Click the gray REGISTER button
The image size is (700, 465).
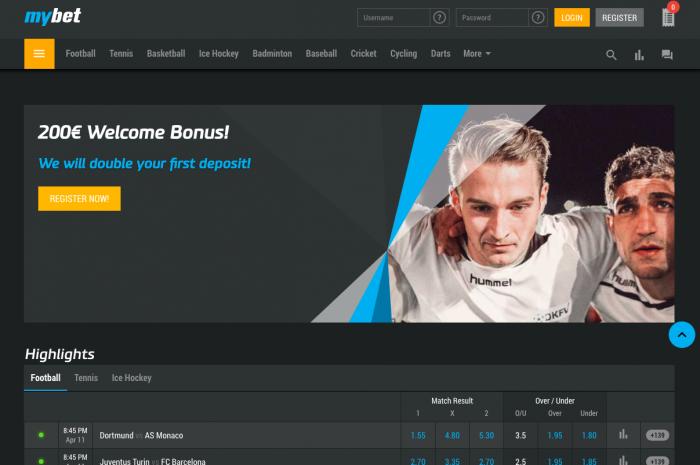(x=619, y=18)
